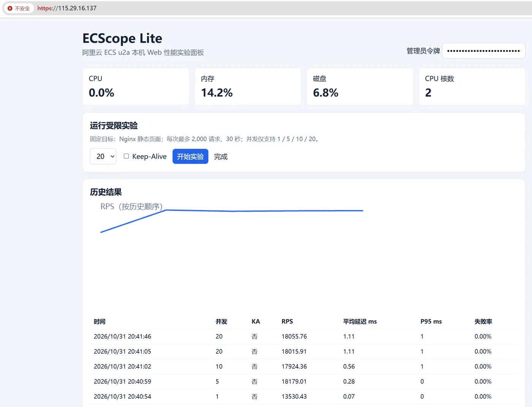Enable the Keep-Alive checkbox
Image resolution: width=532 pixels, height=407 pixels.
coord(126,156)
